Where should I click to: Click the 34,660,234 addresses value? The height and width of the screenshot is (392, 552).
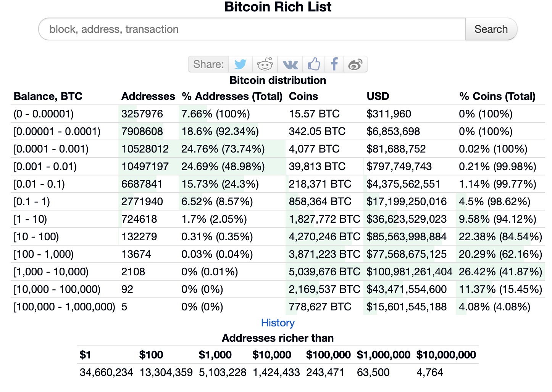point(107,372)
